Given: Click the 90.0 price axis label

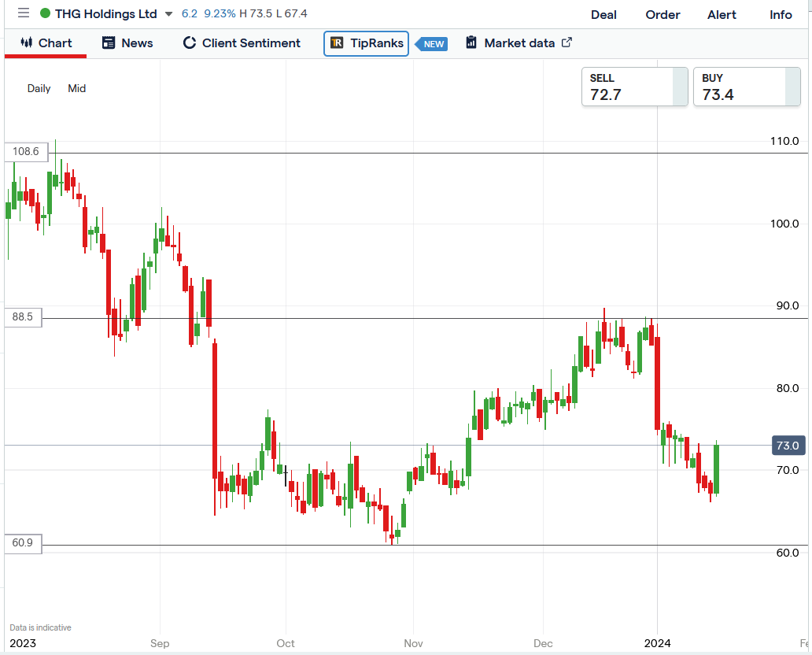Looking at the screenshot, I should click(787, 305).
